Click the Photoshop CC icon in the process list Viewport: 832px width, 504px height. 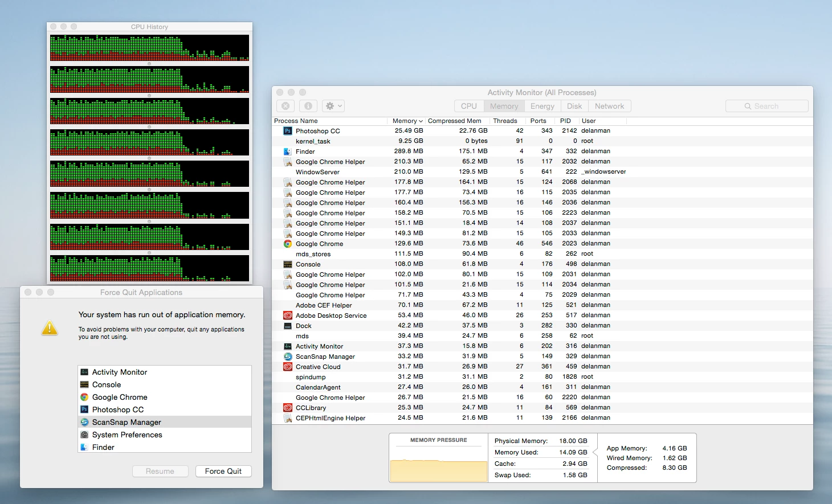pyautogui.click(x=288, y=131)
